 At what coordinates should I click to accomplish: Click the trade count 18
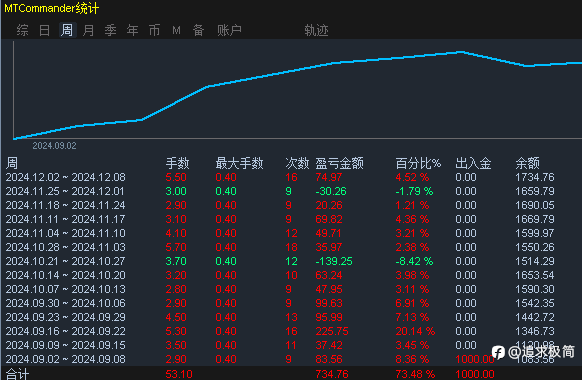point(291,247)
